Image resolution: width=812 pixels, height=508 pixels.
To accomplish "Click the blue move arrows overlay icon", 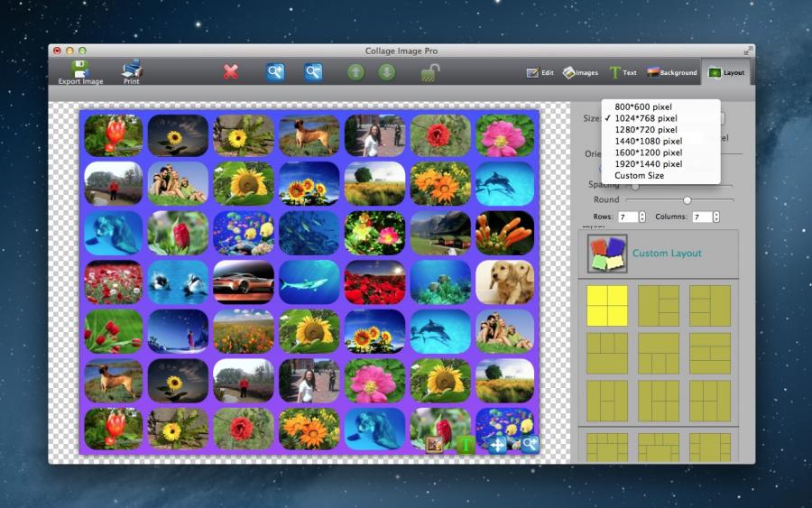I will (x=497, y=445).
